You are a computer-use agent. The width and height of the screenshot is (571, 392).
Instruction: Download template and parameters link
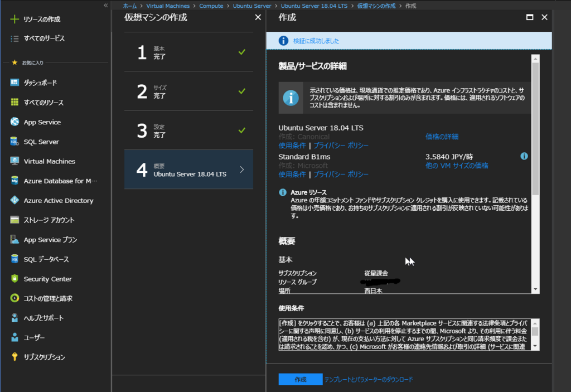pyautogui.click(x=369, y=379)
